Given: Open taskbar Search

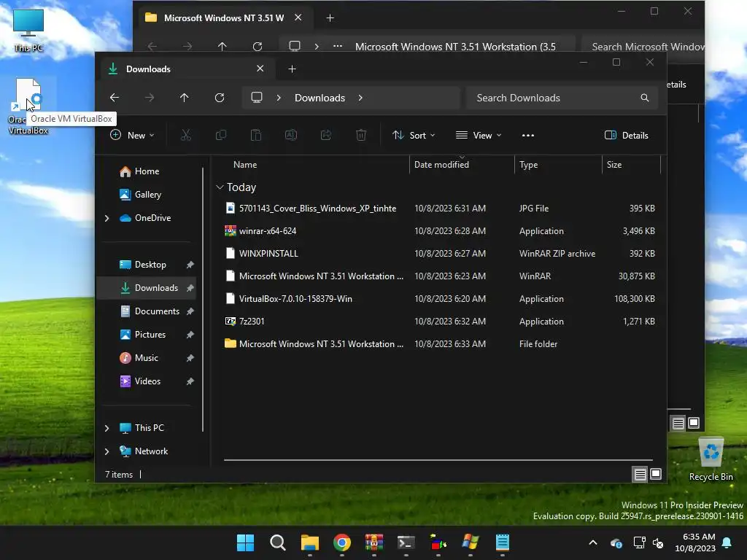Looking at the screenshot, I should 278,542.
